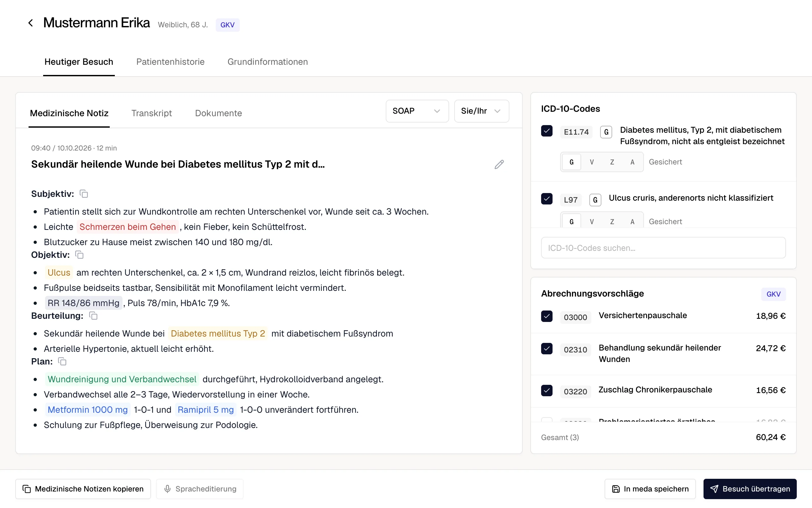Uncheck the L97 Ulcus cruris checkbox
This screenshot has height=508, width=812.
click(x=547, y=198)
